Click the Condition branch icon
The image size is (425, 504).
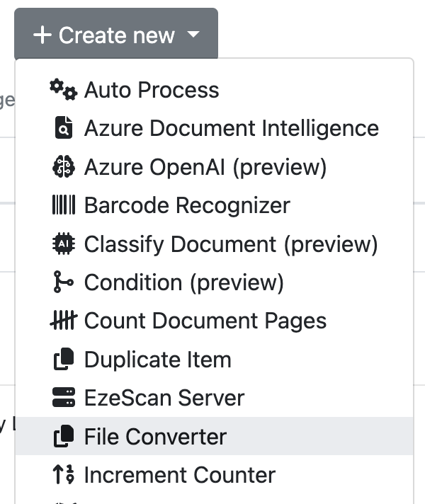pos(63,282)
